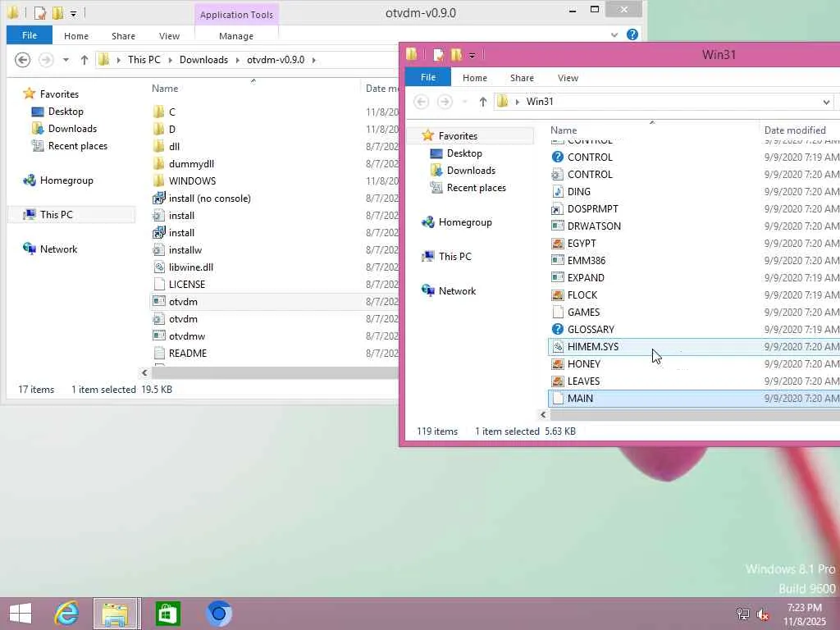The width and height of the screenshot is (840, 630).
Task: Click the network tray icon
Action: [742, 614]
